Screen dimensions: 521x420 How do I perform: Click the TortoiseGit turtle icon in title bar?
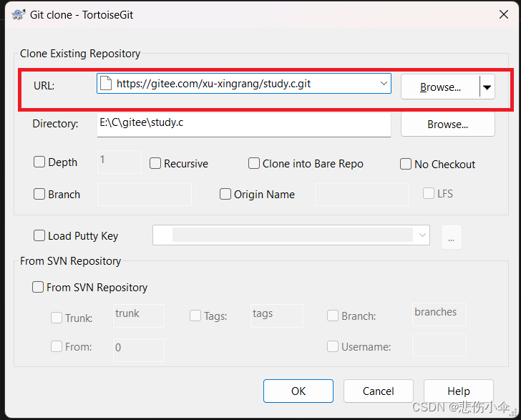(x=19, y=14)
